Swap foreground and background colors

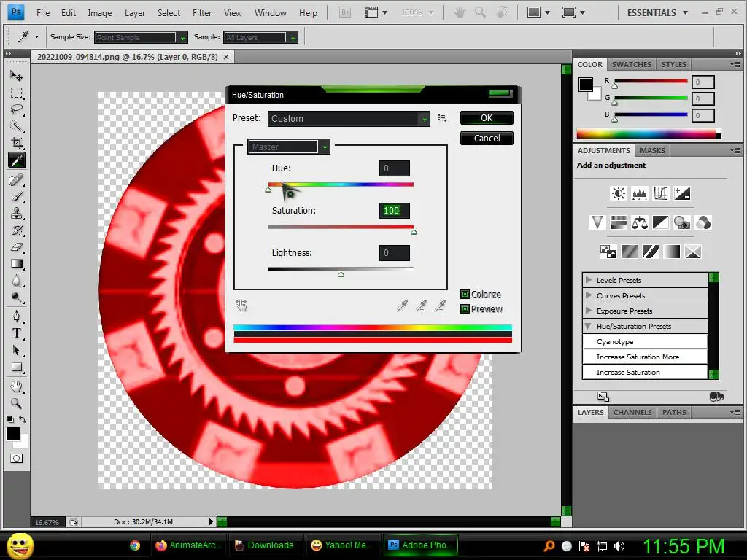[23, 419]
